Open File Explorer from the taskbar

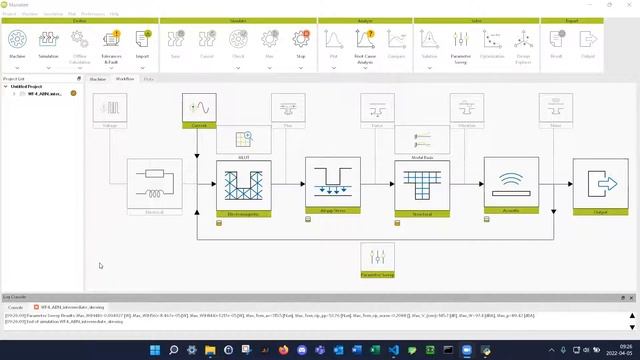click(x=210, y=350)
